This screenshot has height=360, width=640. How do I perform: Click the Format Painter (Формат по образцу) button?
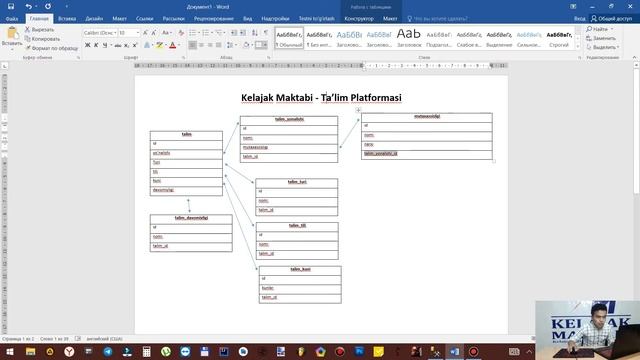click(51, 48)
